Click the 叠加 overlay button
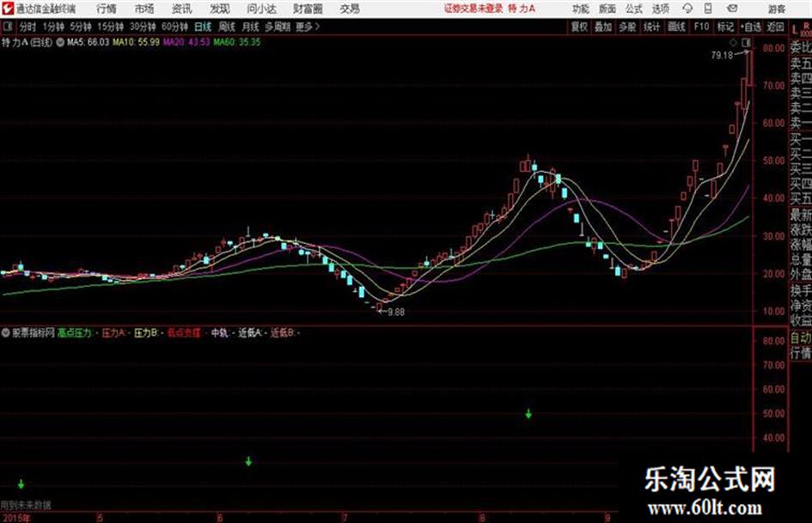This screenshot has height=523, width=812. coord(603,27)
